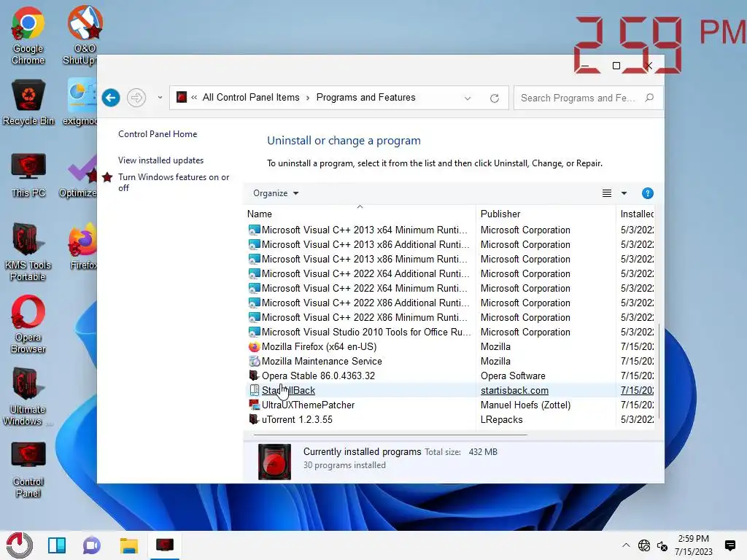Show hidden tray icons chevron

click(x=626, y=545)
